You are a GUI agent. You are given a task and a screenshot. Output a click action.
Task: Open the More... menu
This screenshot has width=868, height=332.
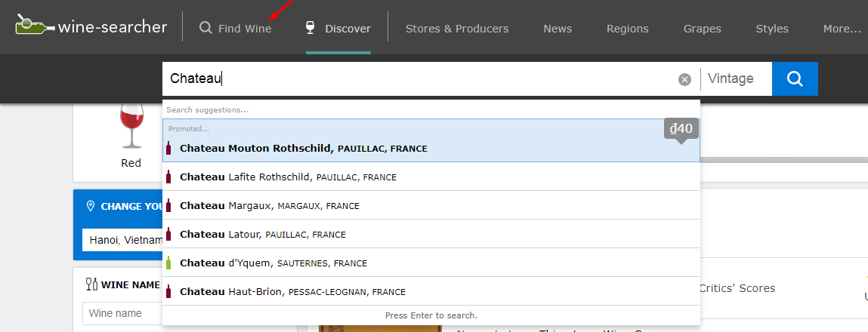click(x=842, y=29)
